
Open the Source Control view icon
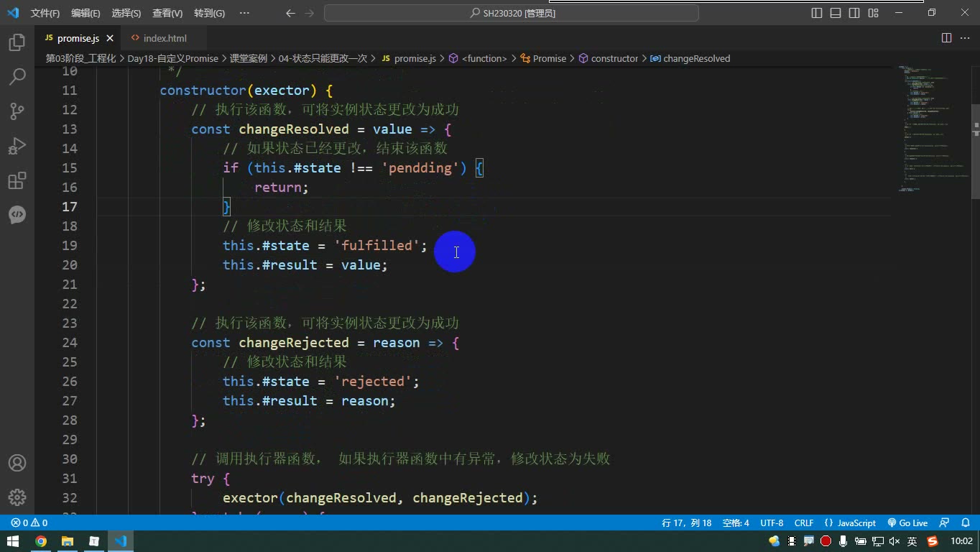point(17,111)
